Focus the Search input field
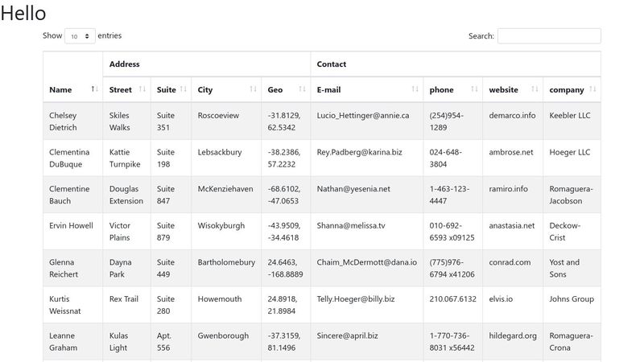 (548, 36)
